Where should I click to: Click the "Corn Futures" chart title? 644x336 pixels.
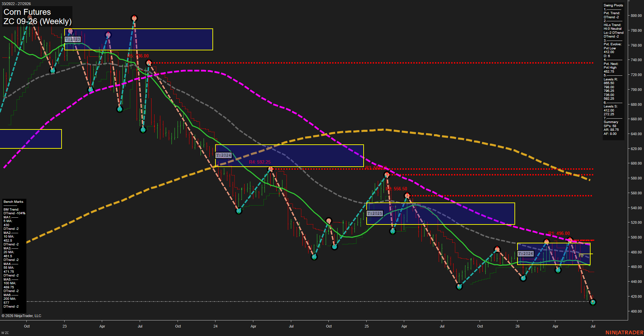27,12
